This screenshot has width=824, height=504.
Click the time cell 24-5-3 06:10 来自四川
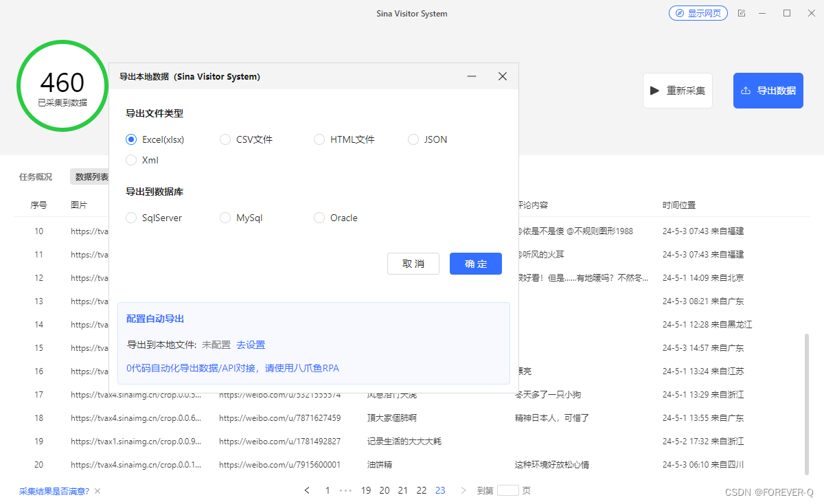pyautogui.click(x=703, y=464)
